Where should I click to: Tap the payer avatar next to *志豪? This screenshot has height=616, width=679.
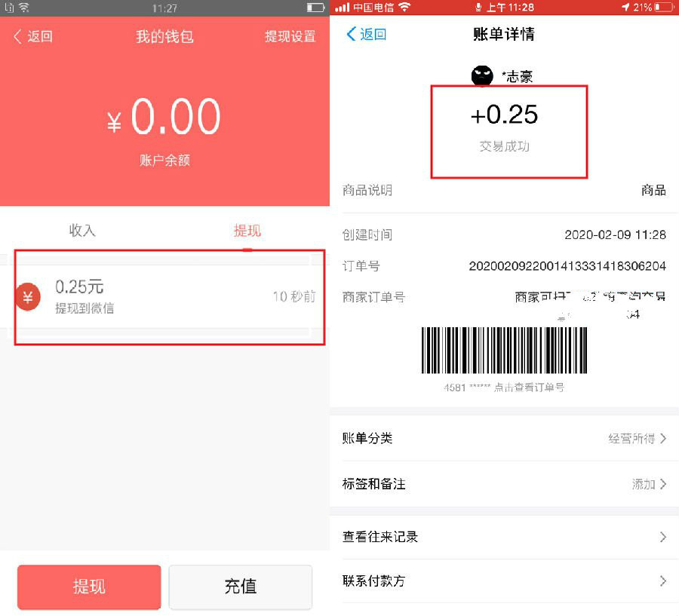[482, 76]
